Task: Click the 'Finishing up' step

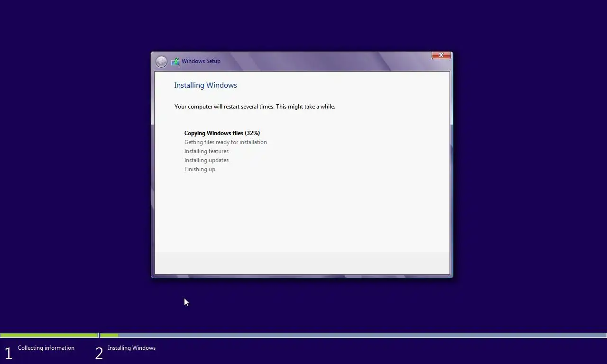Action: 200,169
